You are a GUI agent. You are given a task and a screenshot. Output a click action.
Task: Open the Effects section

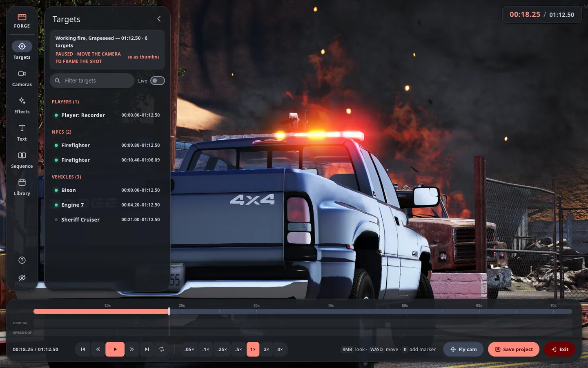pos(22,105)
